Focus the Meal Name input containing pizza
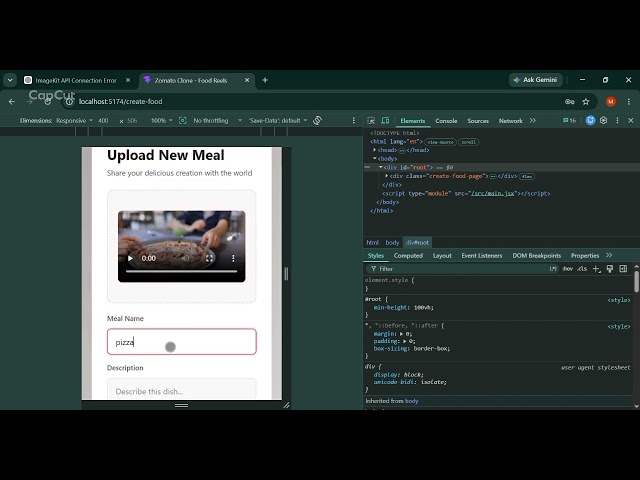The height and width of the screenshot is (480, 640). (x=182, y=342)
